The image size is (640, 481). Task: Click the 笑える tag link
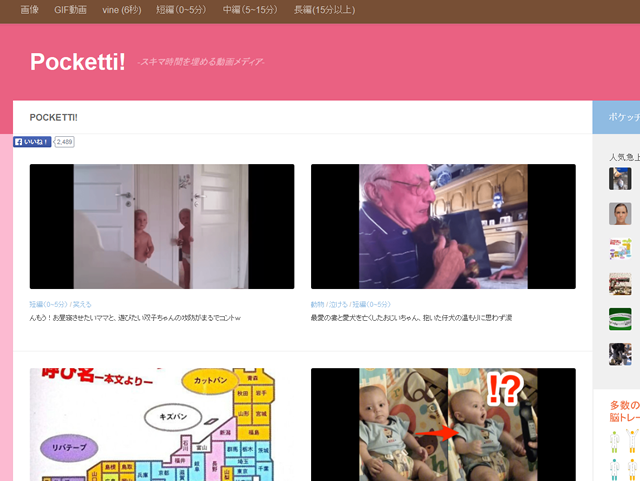82,305
